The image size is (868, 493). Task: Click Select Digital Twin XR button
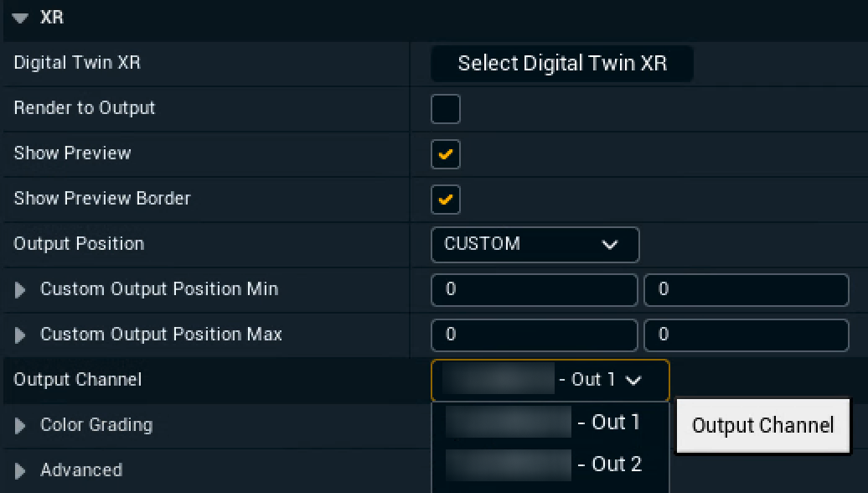tap(561, 64)
